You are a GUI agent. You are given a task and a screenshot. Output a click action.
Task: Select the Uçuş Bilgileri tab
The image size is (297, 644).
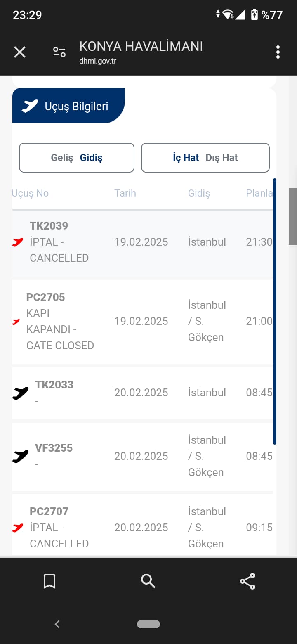(x=68, y=106)
